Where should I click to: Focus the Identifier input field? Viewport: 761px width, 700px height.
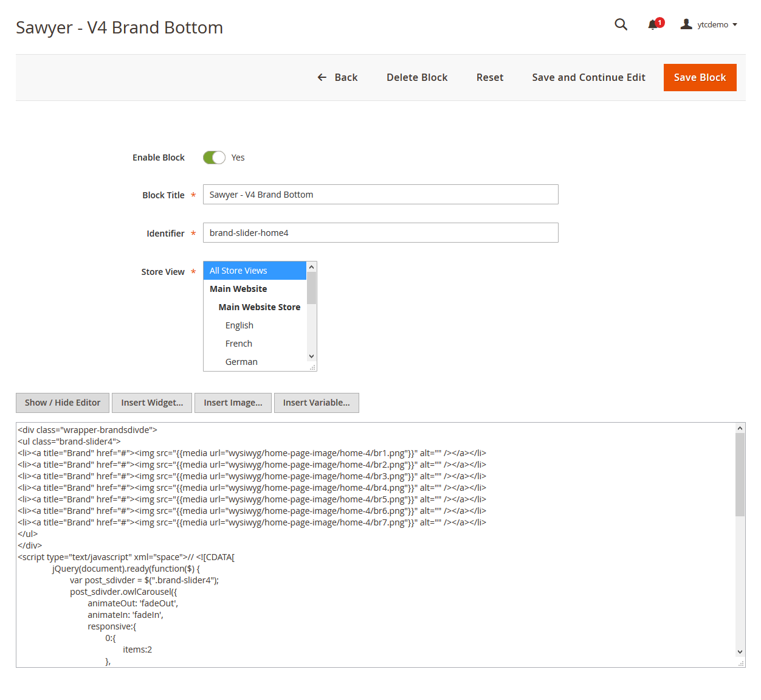380,233
